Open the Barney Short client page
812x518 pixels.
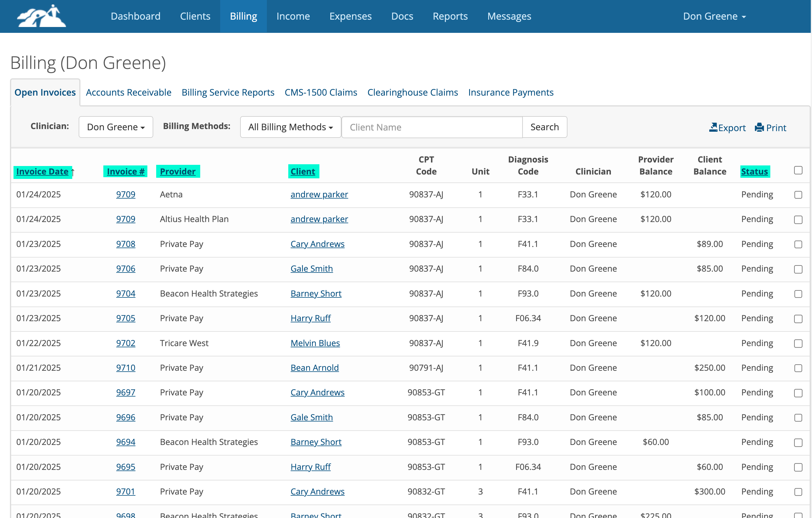tap(316, 294)
